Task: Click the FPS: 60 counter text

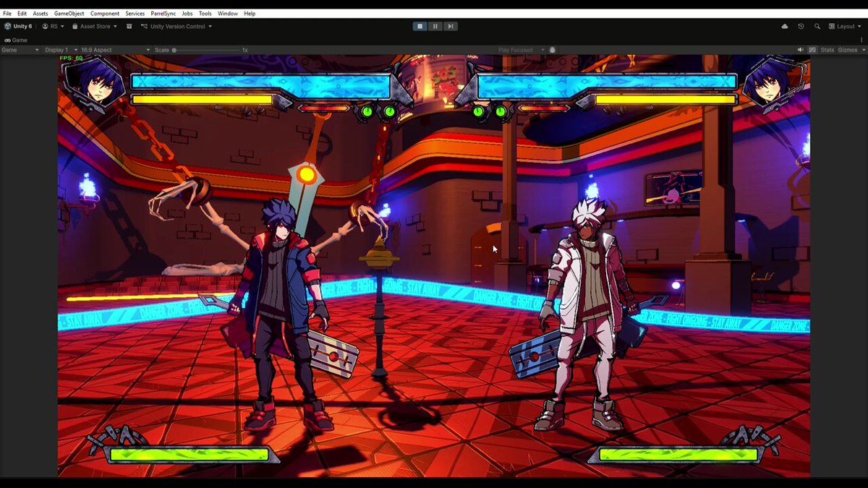Action: 72,58
